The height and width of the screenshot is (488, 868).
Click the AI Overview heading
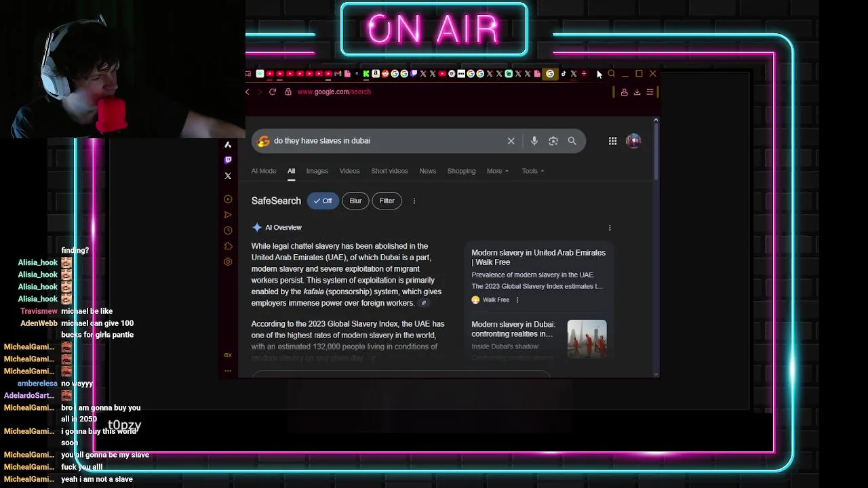point(283,228)
